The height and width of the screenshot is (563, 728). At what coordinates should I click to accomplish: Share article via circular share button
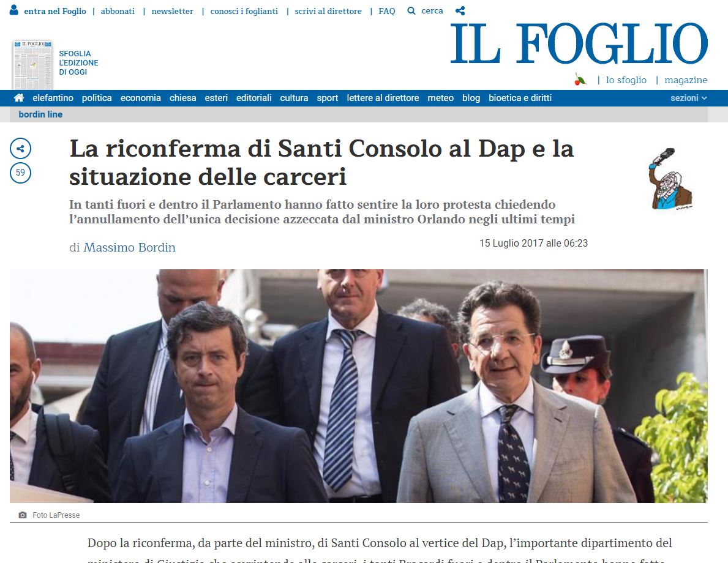[20, 149]
